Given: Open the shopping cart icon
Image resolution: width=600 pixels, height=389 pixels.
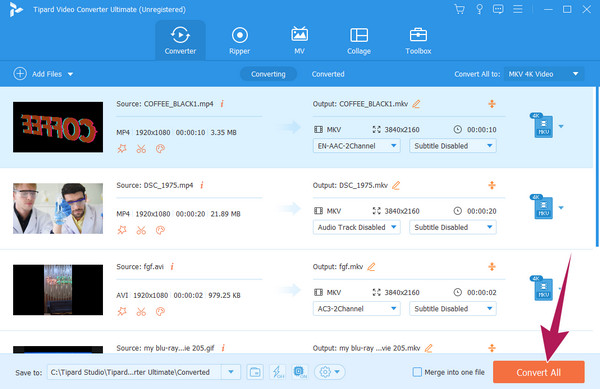Looking at the screenshot, I should coord(459,9).
